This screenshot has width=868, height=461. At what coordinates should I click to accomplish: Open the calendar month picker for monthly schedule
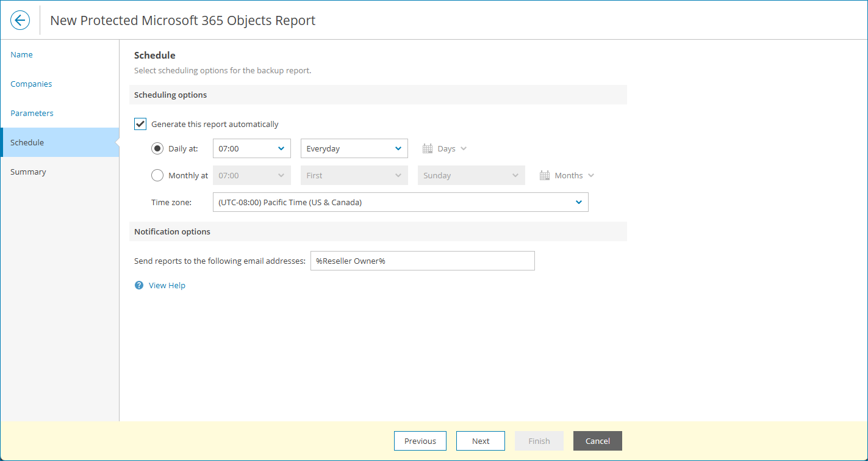(x=543, y=175)
